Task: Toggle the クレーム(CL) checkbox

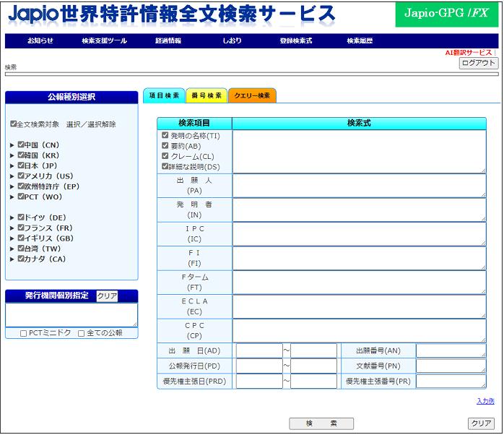Action: (x=165, y=156)
